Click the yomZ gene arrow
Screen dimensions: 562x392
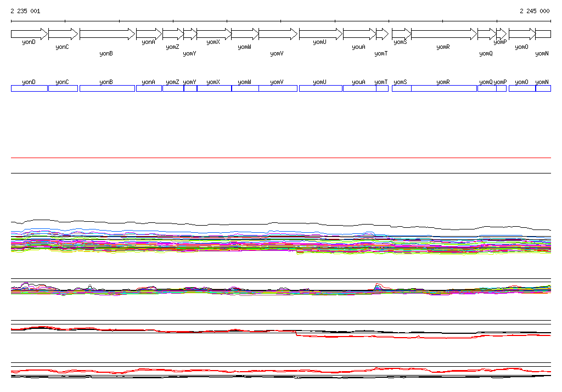click(173, 34)
